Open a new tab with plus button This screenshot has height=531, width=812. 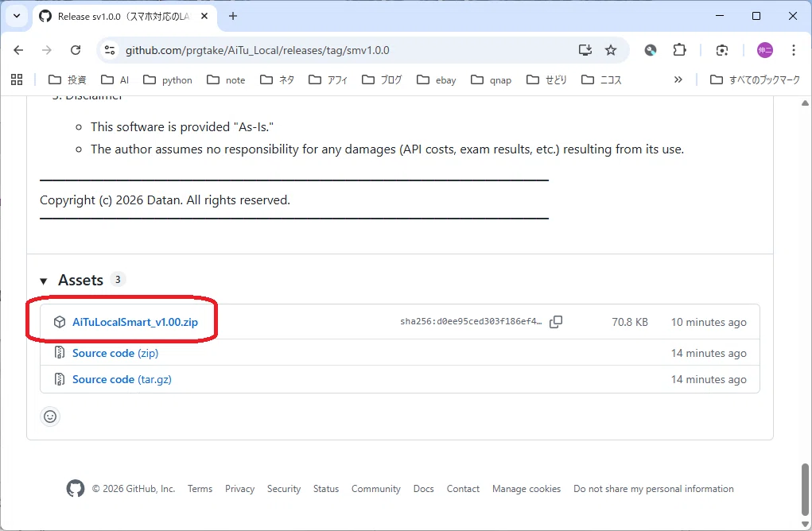click(x=233, y=16)
